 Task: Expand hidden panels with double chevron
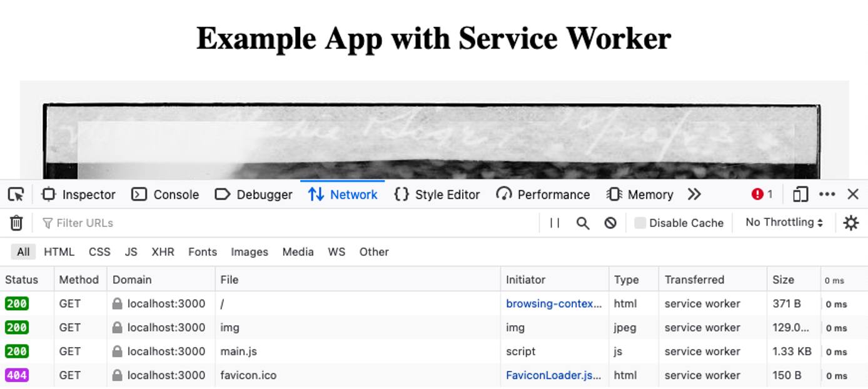(x=694, y=194)
